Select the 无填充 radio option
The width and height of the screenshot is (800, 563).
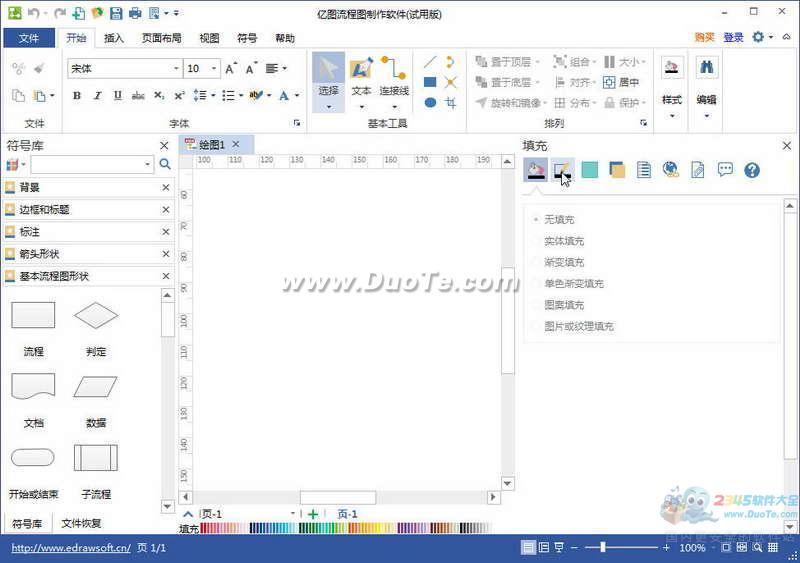pos(536,219)
